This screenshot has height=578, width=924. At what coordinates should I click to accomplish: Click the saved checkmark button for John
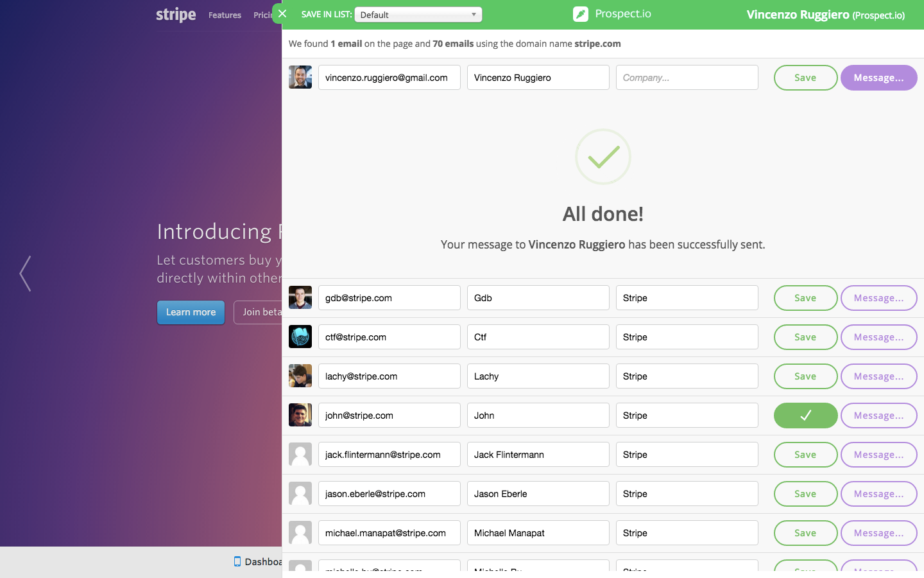(805, 416)
